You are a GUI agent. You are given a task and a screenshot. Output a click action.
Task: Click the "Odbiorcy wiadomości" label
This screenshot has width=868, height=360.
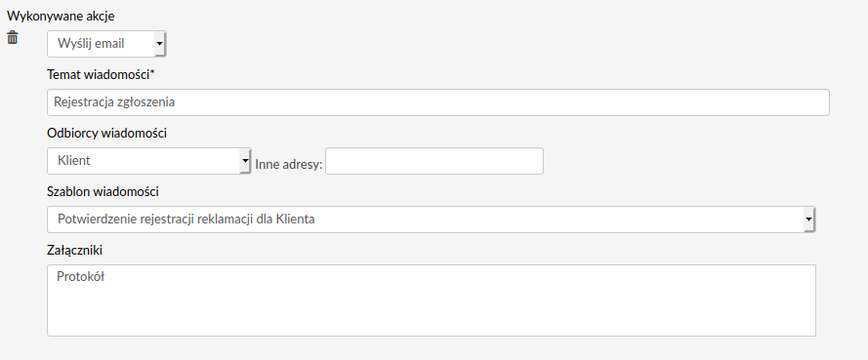106,134
